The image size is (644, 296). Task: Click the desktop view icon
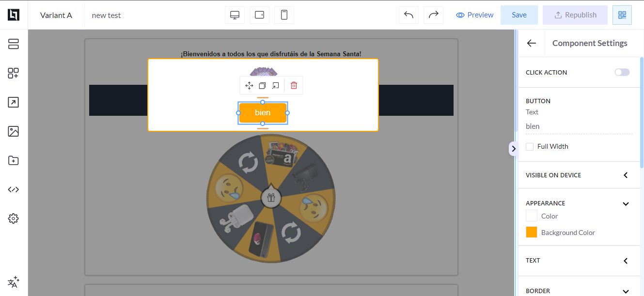coord(235,15)
